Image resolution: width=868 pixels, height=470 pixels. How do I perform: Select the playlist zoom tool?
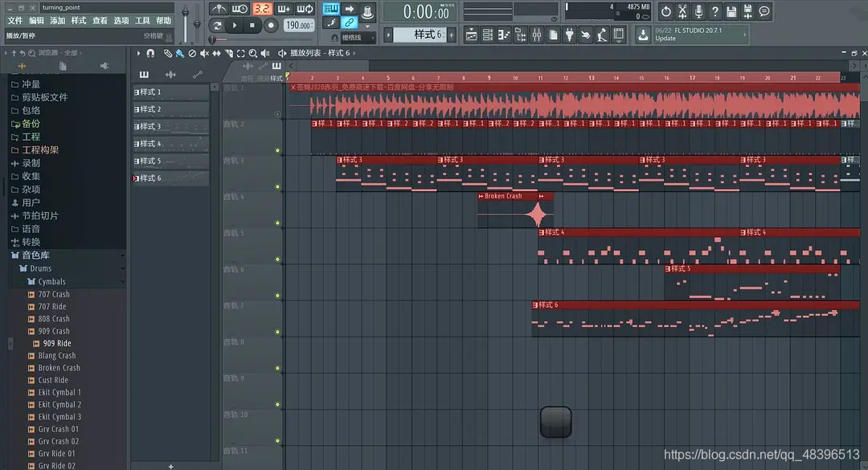[x=253, y=53]
